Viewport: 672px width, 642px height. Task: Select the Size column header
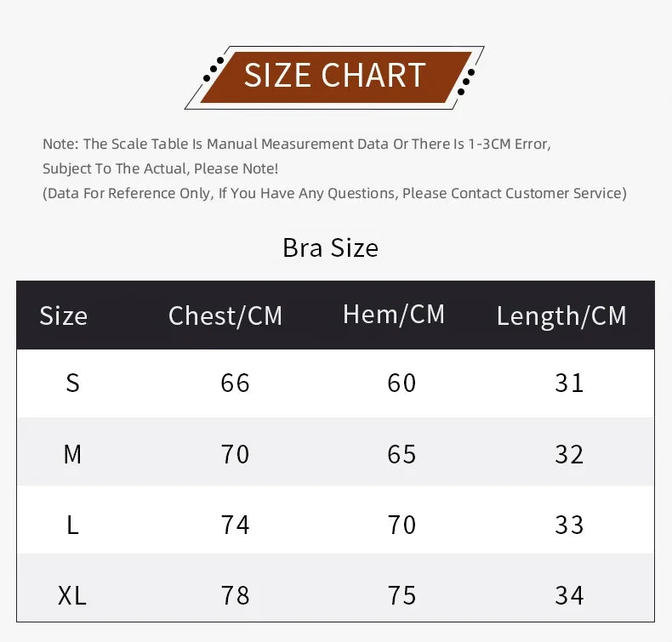tap(64, 316)
